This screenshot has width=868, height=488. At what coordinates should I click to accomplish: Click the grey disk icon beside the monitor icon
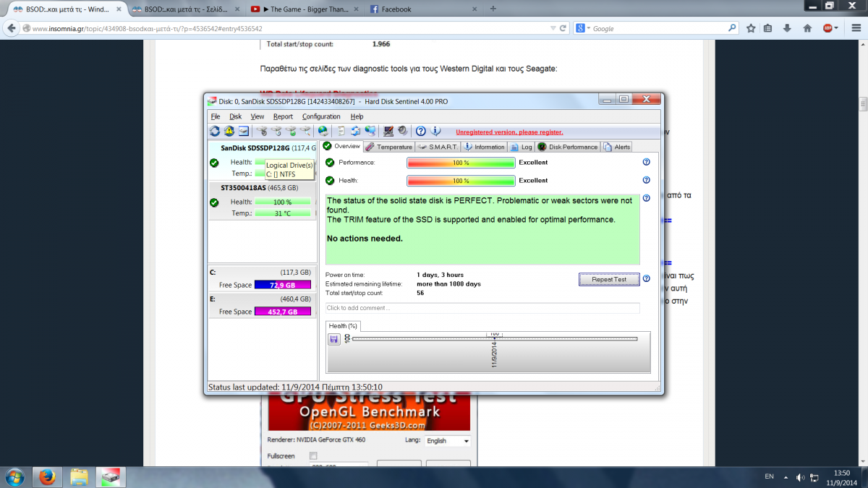pos(402,131)
